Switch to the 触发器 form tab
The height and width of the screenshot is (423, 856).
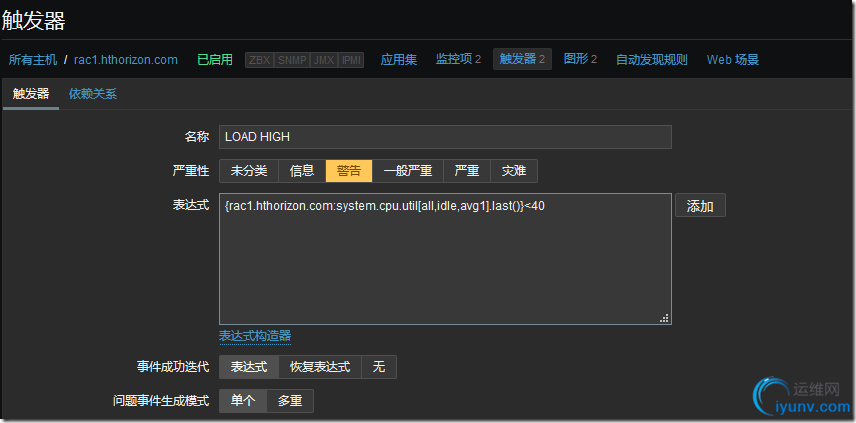click(31, 94)
